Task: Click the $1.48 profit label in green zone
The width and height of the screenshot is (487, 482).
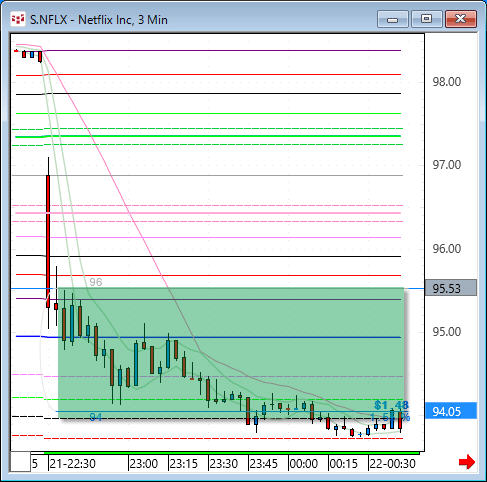Action: pyautogui.click(x=391, y=405)
